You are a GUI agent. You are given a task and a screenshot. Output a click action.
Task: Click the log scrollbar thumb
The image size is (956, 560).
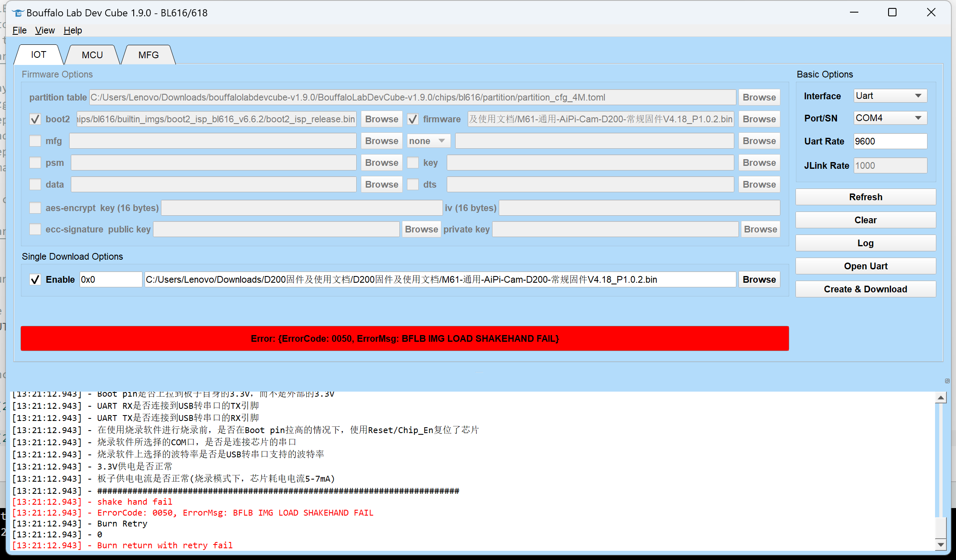[x=941, y=527]
